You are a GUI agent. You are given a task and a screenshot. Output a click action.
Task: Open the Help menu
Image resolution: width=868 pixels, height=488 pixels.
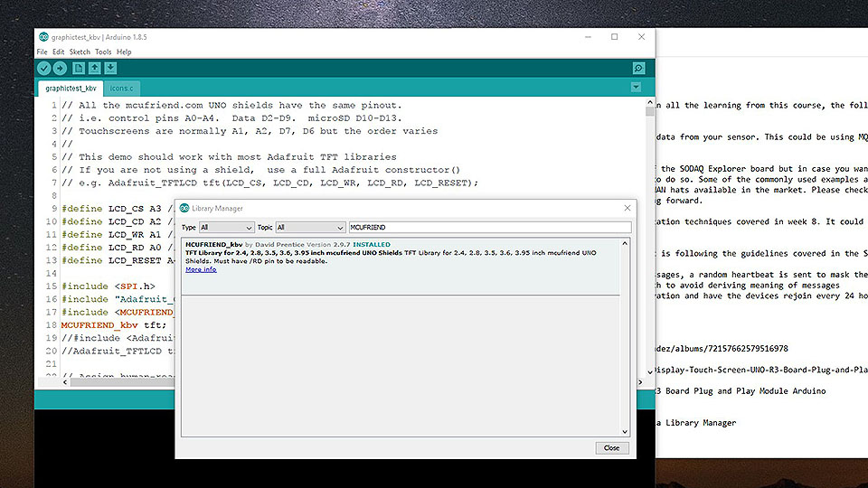(124, 52)
